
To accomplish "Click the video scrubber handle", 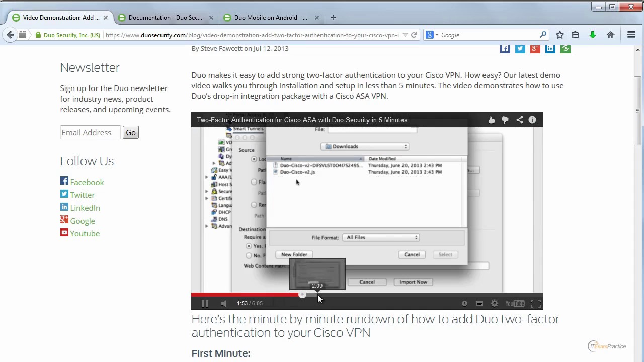I will (x=302, y=295).
